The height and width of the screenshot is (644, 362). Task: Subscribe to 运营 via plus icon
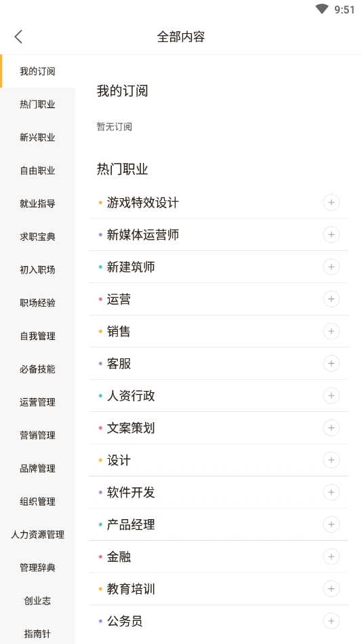coord(331,299)
